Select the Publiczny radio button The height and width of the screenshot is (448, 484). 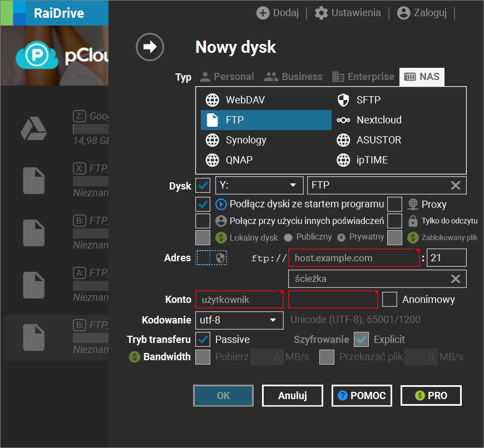tap(288, 237)
